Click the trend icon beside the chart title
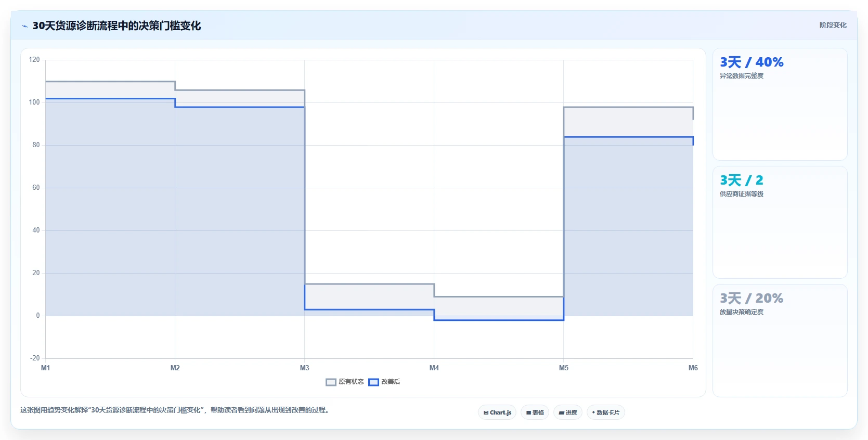 (x=24, y=26)
